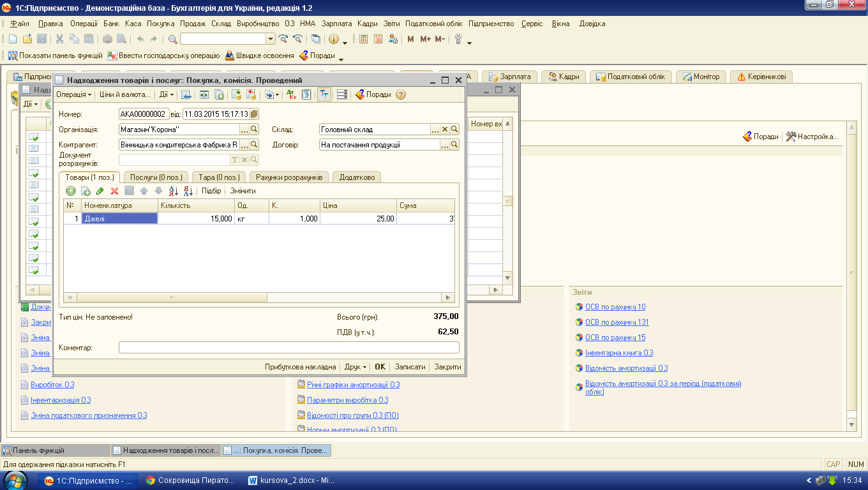Open the Calculator icon in main toolbar

pyautogui.click(x=364, y=39)
